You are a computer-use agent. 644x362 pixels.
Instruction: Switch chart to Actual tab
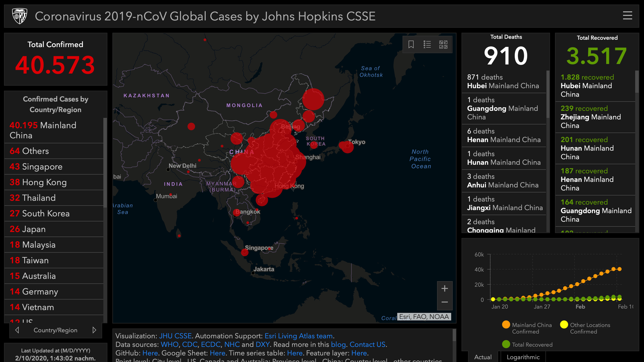(x=483, y=357)
